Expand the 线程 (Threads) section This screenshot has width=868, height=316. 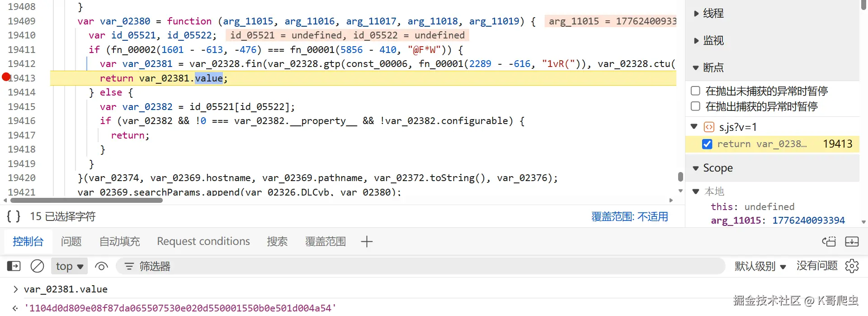pos(696,14)
